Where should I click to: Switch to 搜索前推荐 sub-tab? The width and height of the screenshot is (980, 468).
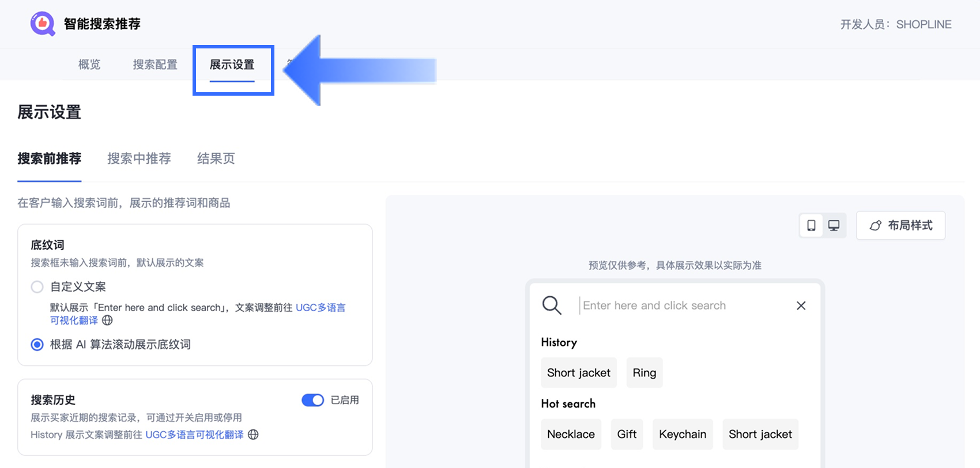point(50,158)
